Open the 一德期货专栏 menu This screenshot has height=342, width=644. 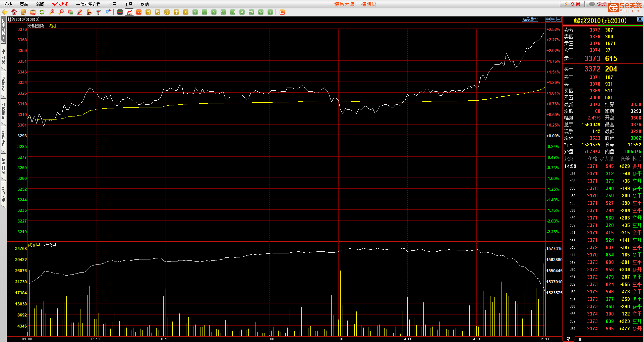pos(88,4)
